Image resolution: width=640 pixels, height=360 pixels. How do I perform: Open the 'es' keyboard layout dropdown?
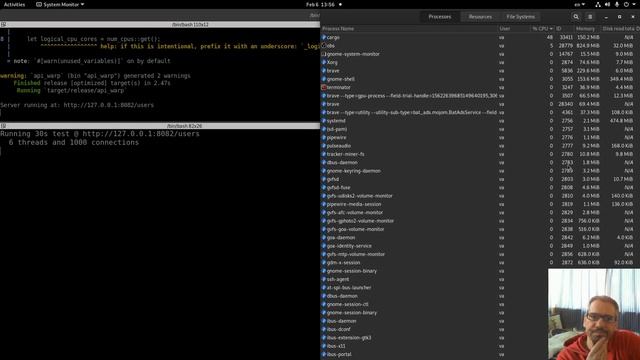[580, 4]
